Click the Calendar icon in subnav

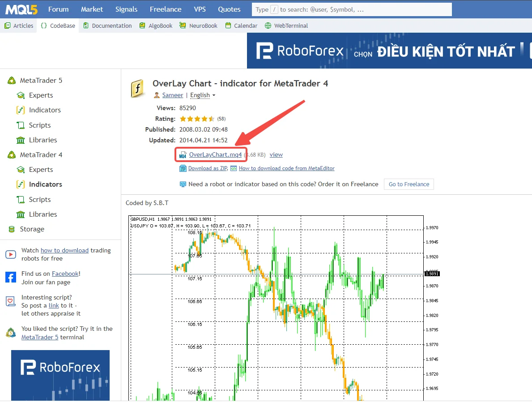(228, 26)
